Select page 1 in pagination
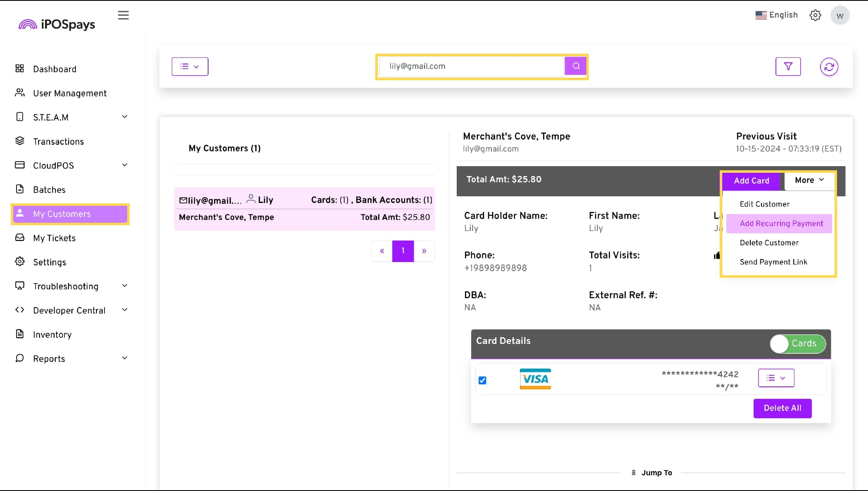This screenshot has width=868, height=491. click(403, 251)
